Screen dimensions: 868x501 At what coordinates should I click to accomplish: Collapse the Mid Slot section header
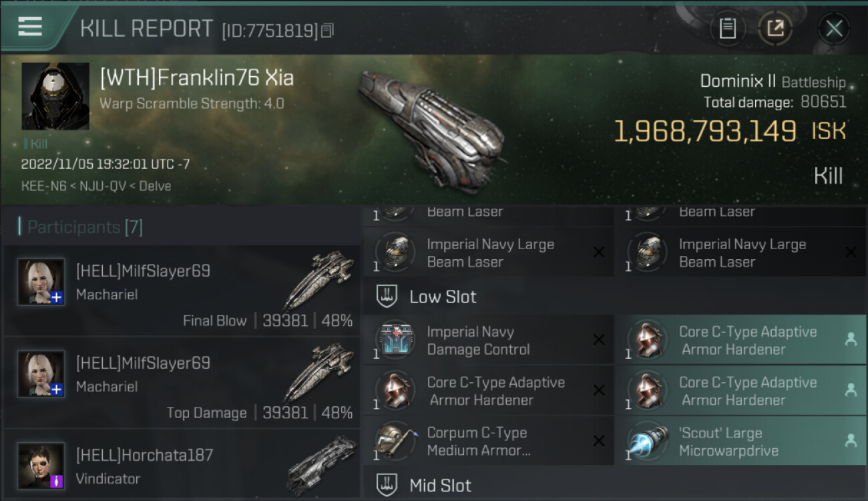pos(614,485)
